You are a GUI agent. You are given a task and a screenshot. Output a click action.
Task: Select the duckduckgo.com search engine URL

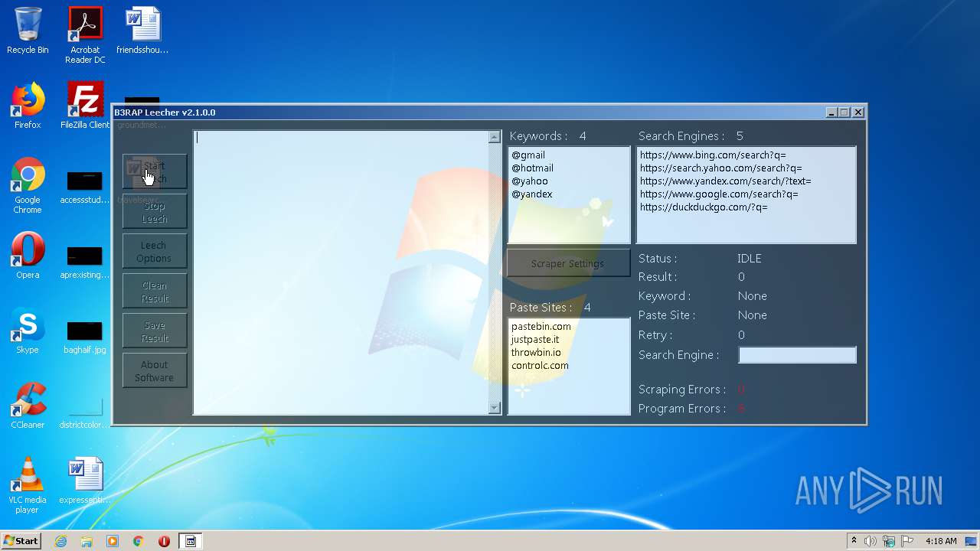coord(704,207)
